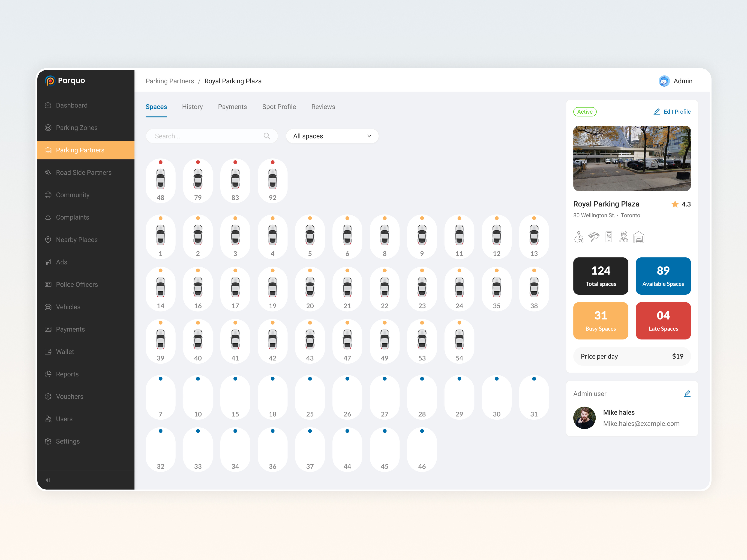This screenshot has height=560, width=747.
Task: Open the Reviews tab
Action: click(323, 107)
